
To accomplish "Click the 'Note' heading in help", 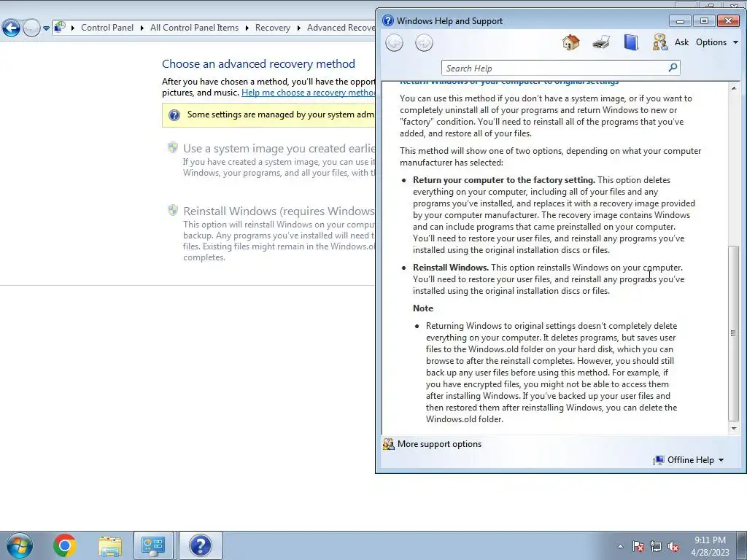I will 423,308.
